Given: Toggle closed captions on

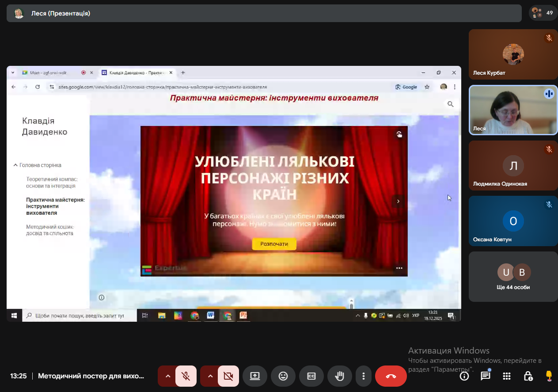Looking at the screenshot, I should [311, 376].
